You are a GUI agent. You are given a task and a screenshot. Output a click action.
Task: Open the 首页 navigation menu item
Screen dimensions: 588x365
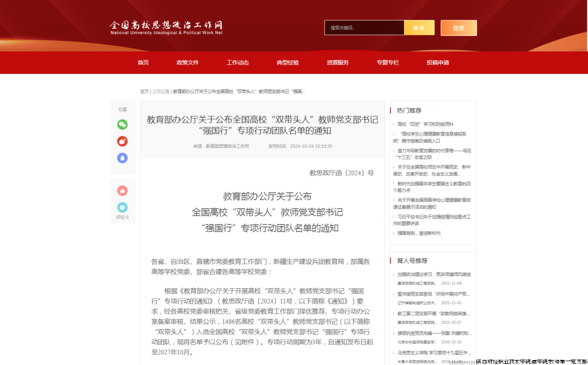click(143, 63)
